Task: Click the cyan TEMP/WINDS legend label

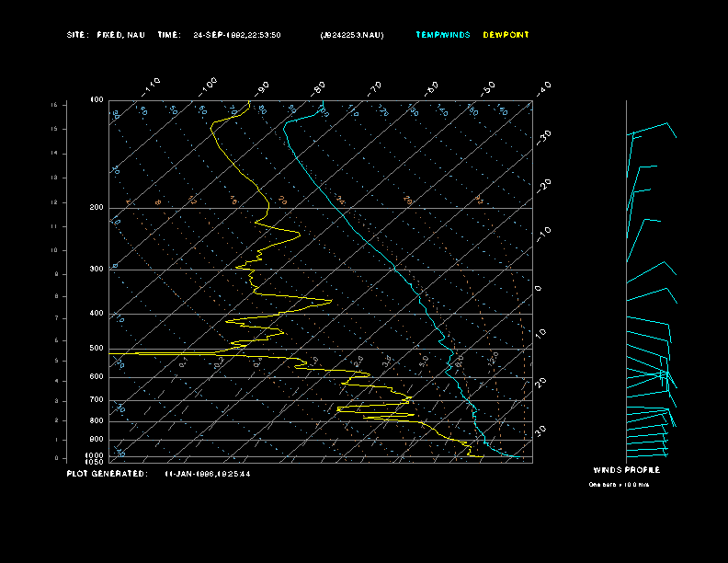Action: 443,35
